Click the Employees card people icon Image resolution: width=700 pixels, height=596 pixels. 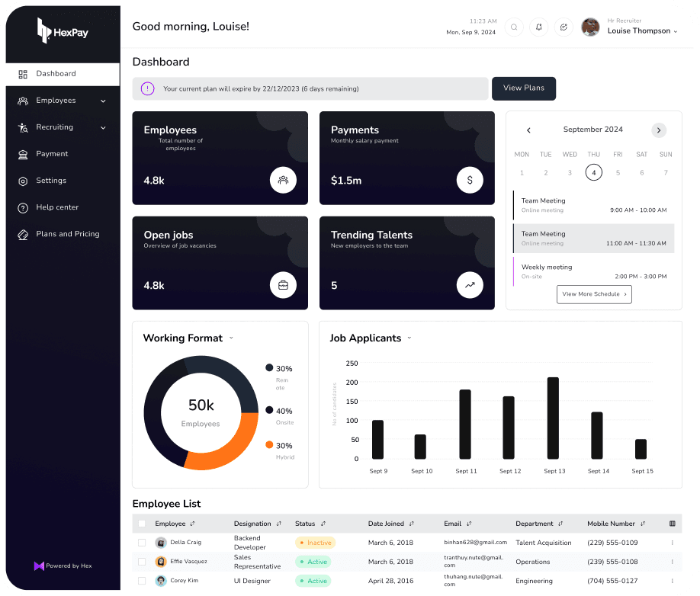283,181
